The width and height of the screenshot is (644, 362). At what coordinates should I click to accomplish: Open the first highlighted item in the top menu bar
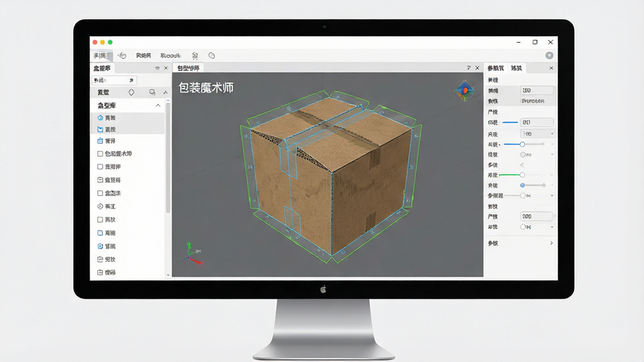point(100,55)
